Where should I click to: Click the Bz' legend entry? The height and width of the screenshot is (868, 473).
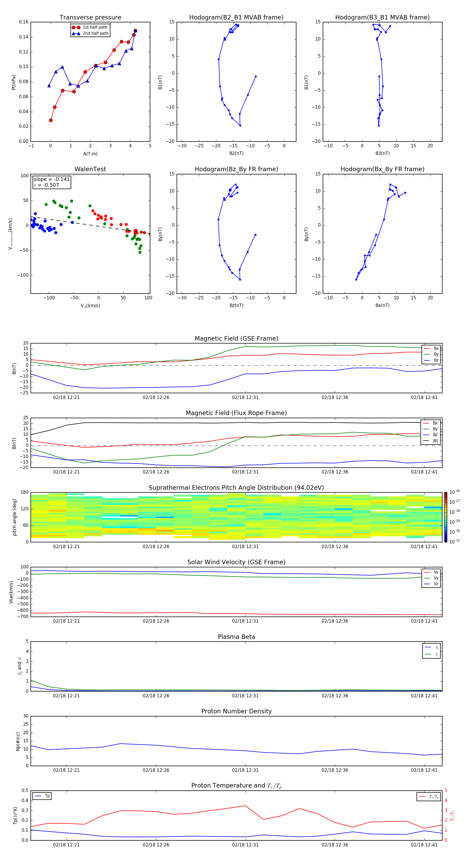click(431, 435)
